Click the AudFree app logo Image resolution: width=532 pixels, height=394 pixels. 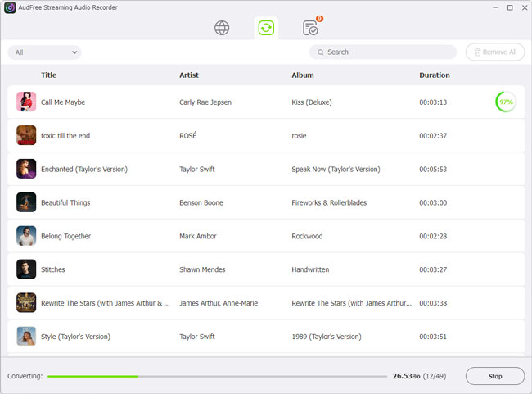click(10, 7)
